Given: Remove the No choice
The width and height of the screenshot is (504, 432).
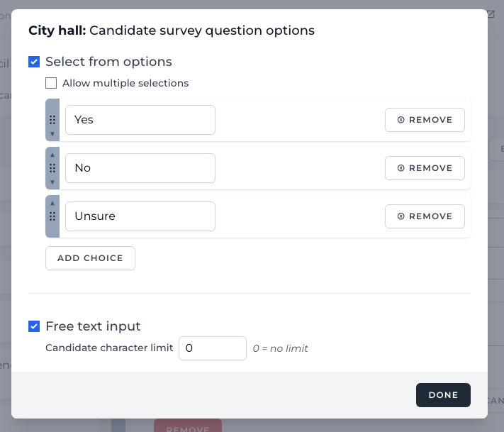Looking at the screenshot, I should pos(425,168).
